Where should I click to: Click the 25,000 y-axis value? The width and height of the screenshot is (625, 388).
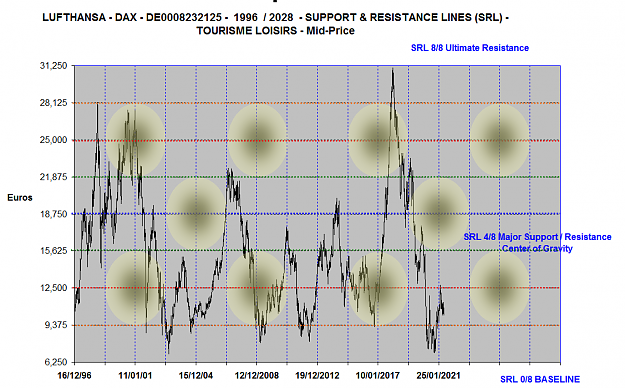click(53, 140)
